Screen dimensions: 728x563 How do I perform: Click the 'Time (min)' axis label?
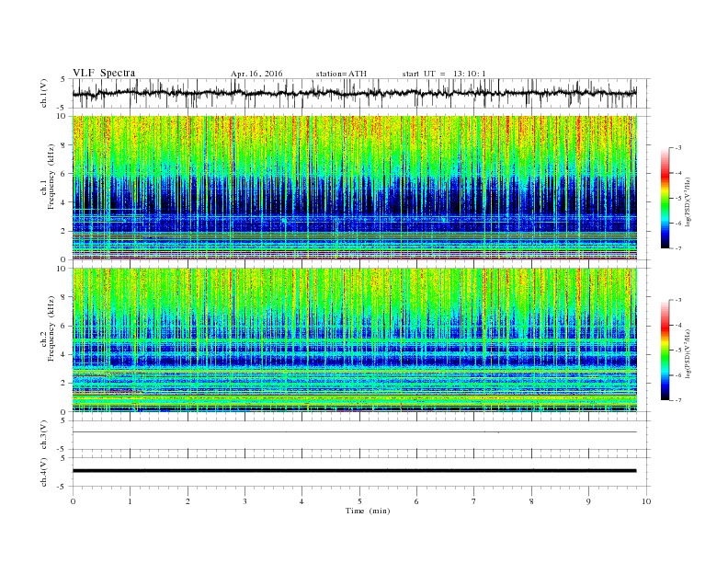click(368, 511)
